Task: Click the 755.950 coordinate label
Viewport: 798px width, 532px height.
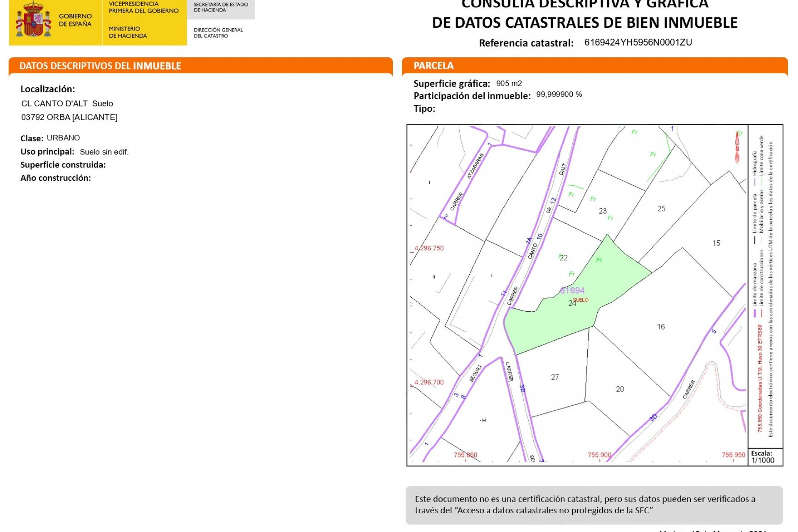Action: (734, 455)
